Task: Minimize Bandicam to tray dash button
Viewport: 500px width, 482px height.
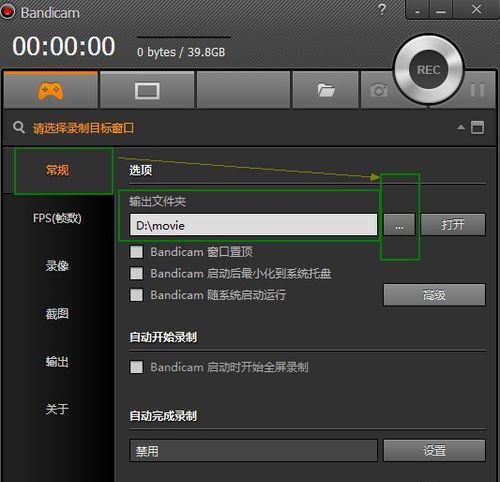Action: pos(417,10)
